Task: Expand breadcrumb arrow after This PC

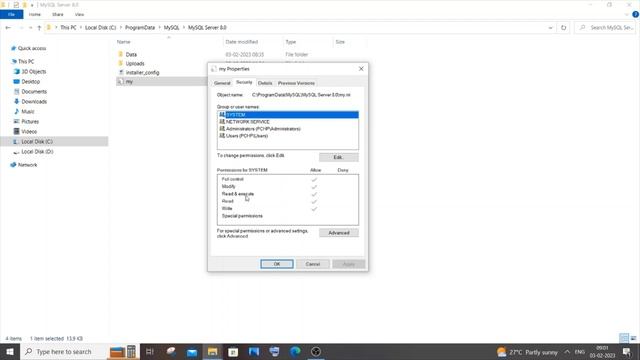Action: click(x=80, y=28)
